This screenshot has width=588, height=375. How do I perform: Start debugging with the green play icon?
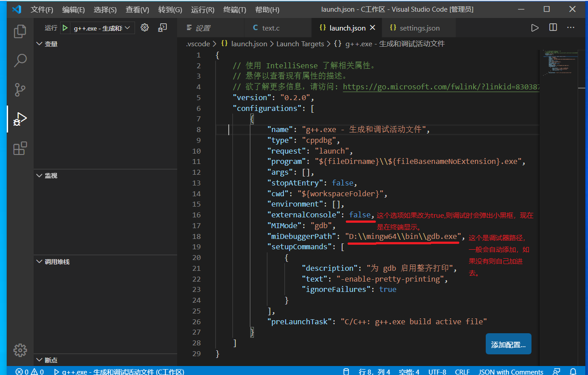point(64,27)
